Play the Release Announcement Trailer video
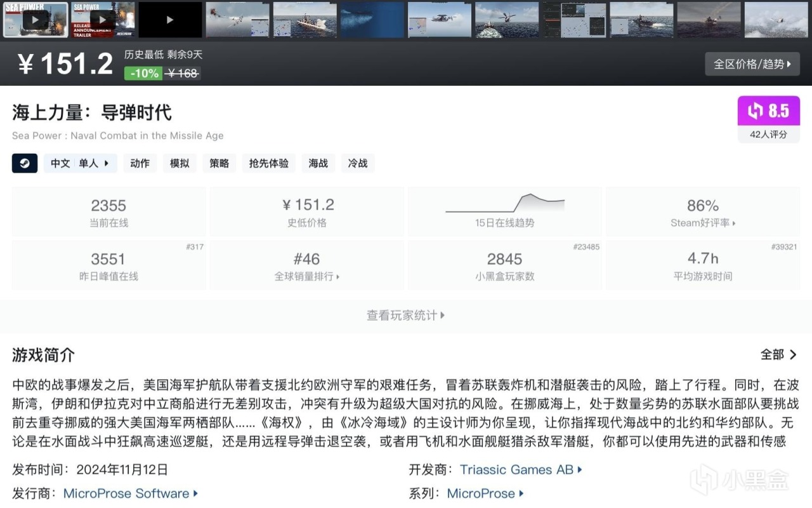The height and width of the screenshot is (508, 812). click(103, 20)
